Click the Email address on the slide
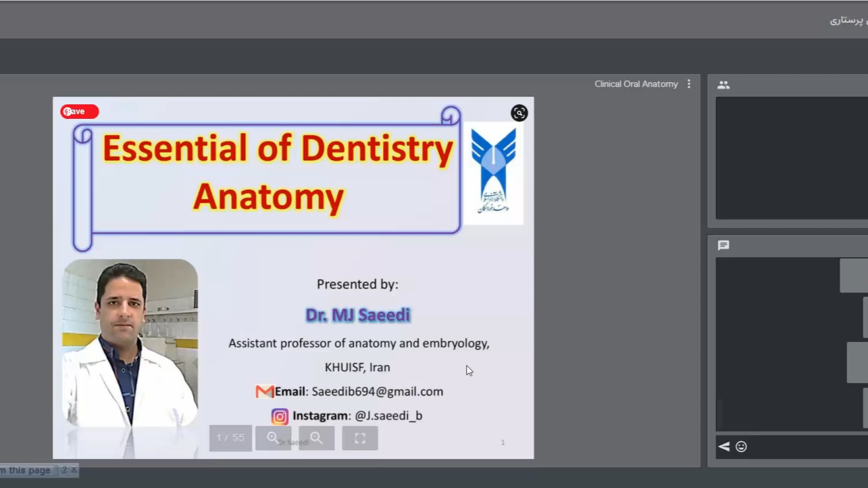Viewport: 868px width, 488px height. (x=377, y=392)
